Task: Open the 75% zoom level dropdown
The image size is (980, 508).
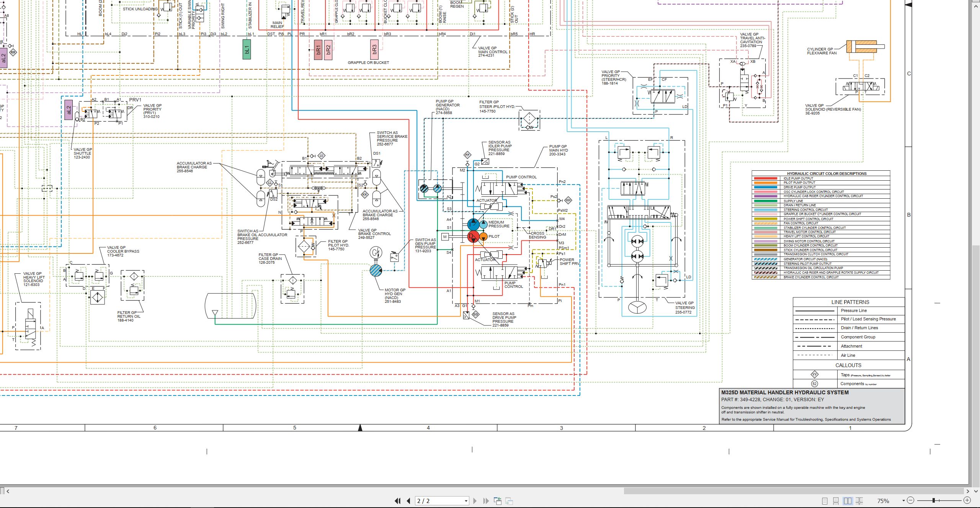Action: click(903, 501)
